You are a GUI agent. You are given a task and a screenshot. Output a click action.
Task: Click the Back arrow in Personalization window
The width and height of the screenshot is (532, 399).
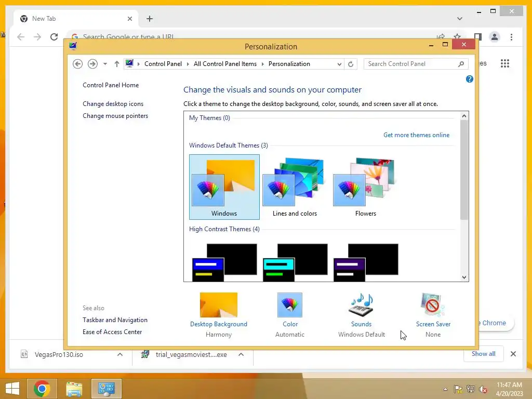[x=78, y=64]
